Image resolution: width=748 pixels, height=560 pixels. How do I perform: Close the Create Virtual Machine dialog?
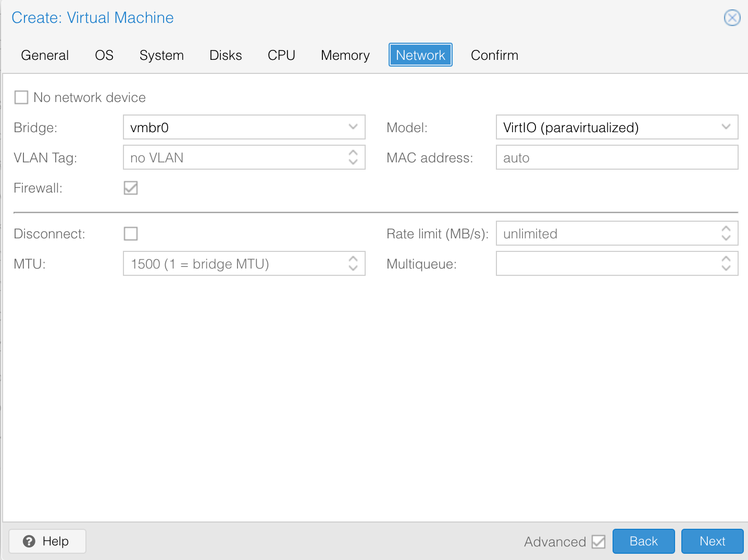point(732,18)
